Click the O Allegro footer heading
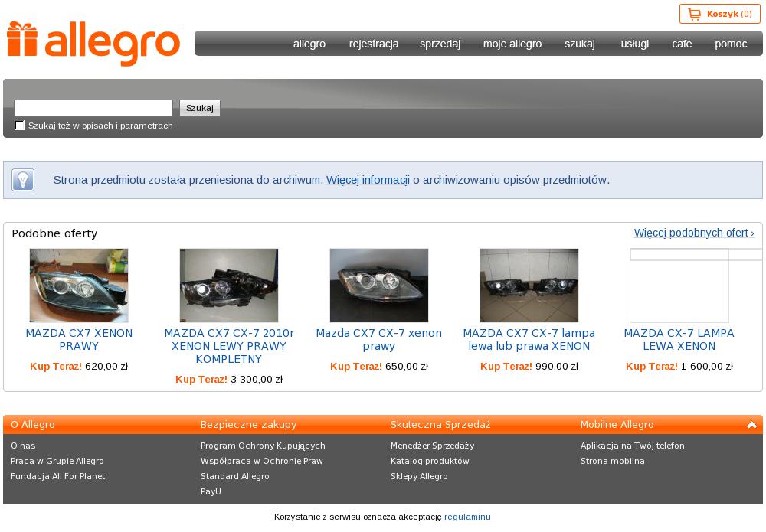 [33, 425]
